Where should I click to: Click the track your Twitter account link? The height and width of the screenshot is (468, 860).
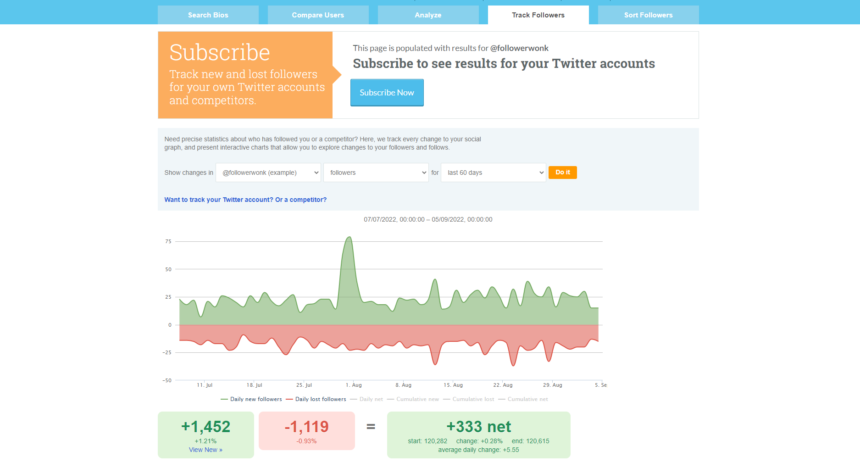[x=245, y=200]
